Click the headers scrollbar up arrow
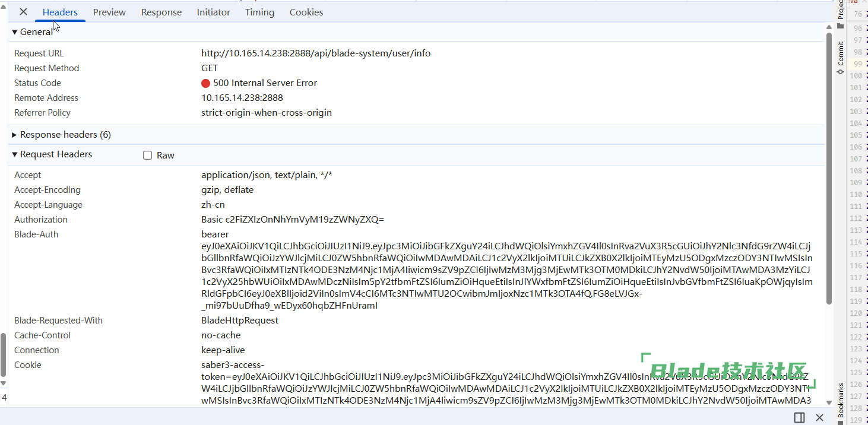The height and width of the screenshot is (425, 868). click(829, 27)
